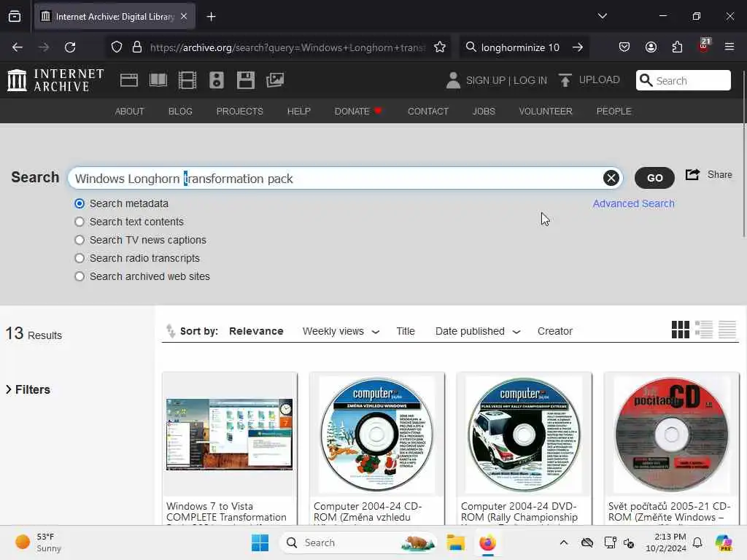Image resolution: width=747 pixels, height=560 pixels.
Task: Close the Internet Archive tab
Action: (x=184, y=16)
